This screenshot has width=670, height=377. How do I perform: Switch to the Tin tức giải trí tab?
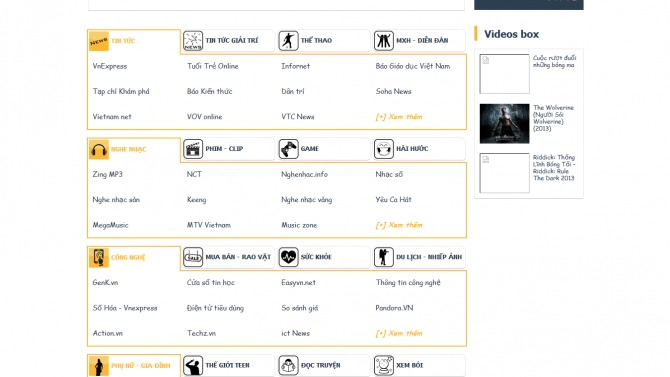coord(229,41)
